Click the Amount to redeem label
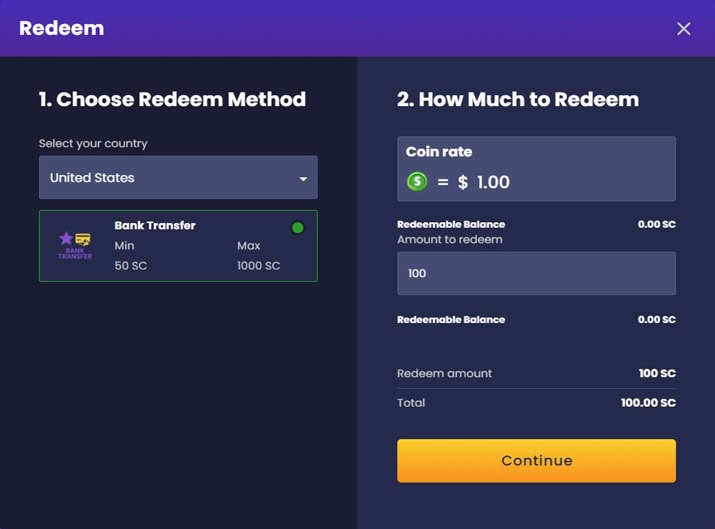This screenshot has width=715, height=529. [x=449, y=240]
